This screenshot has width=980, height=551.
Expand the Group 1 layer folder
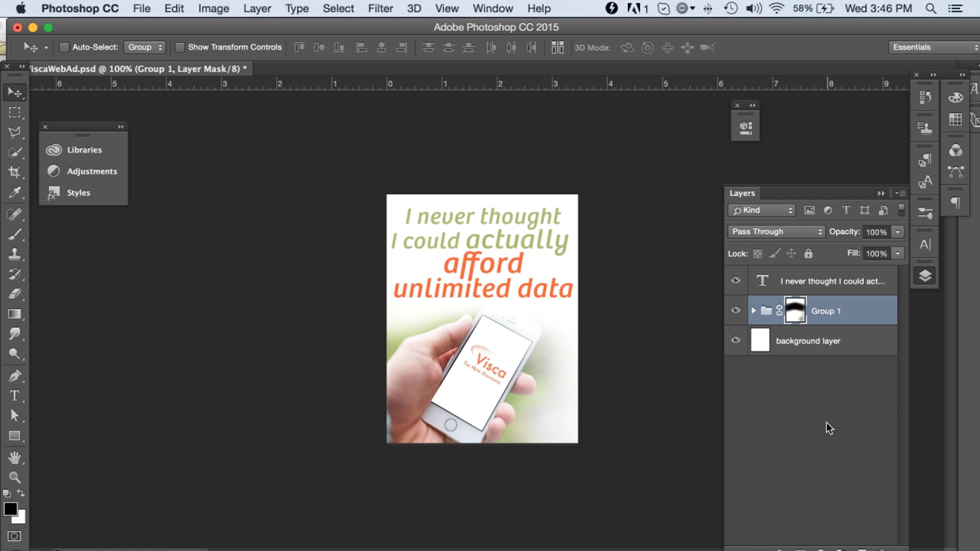click(x=754, y=311)
